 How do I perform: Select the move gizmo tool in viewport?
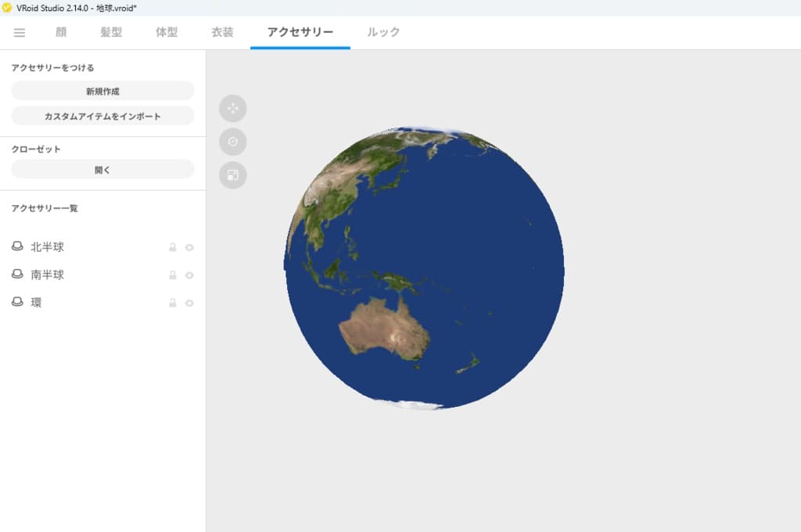[233, 108]
